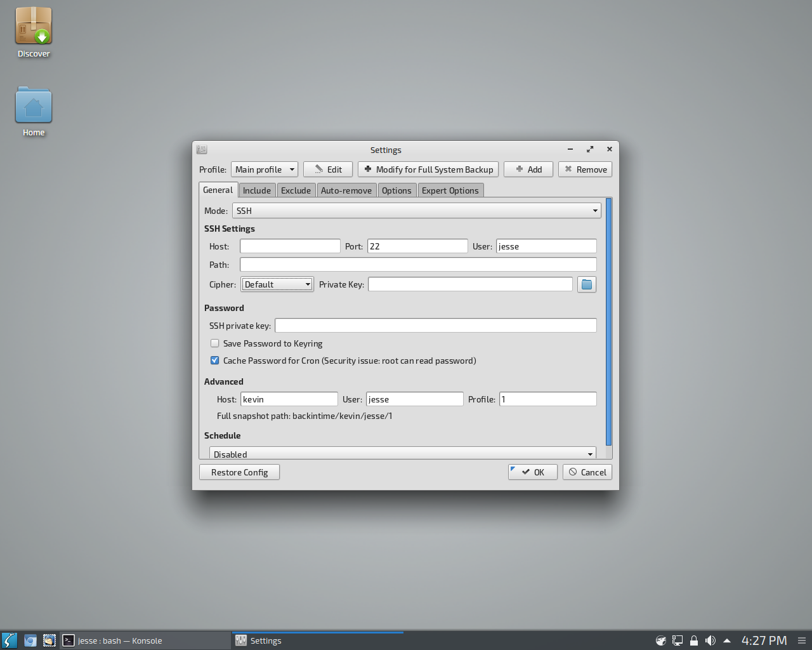Browse for private key file via folder icon
Viewport: 812px width, 650px height.
587,284
